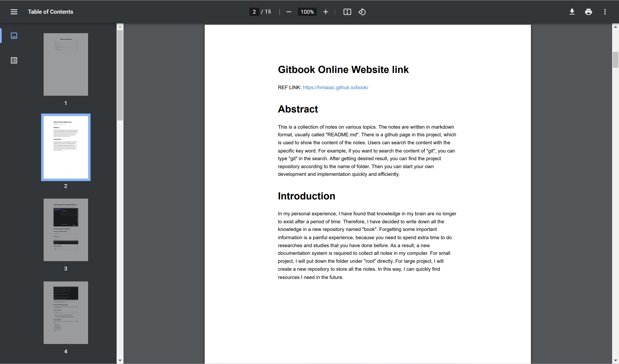Click the page number input field showing 2
The width and height of the screenshot is (619, 364).
[254, 12]
